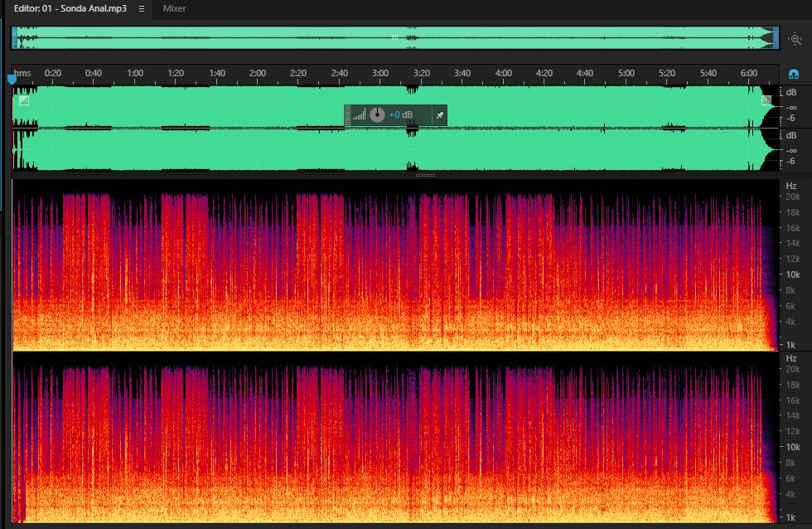Click 20k on the lower spectrogram frequency scale
Screen dimensions: 812x529
click(793, 369)
